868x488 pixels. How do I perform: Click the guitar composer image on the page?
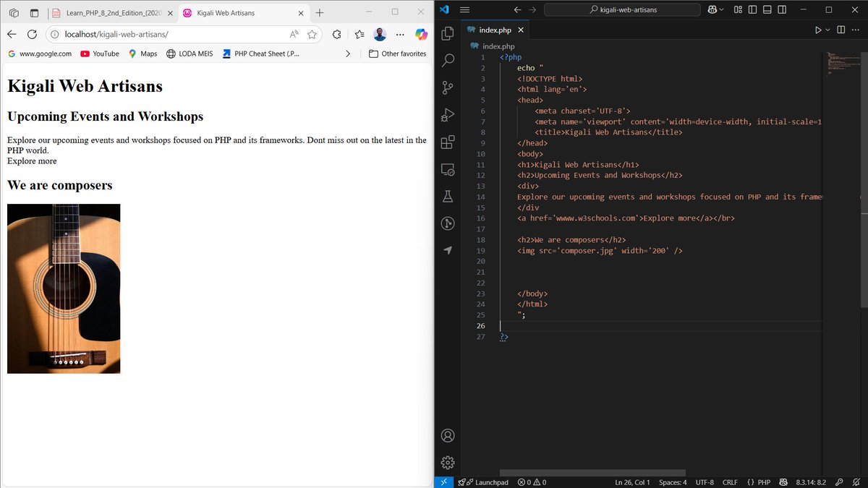click(64, 288)
